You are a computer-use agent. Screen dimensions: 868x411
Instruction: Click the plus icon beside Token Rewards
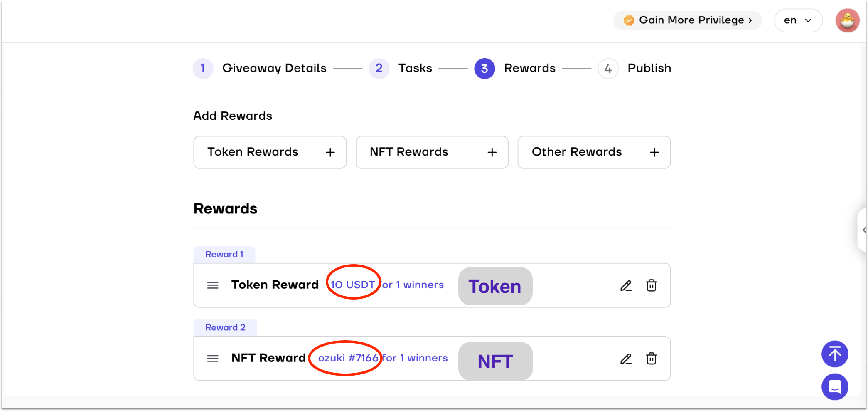tap(330, 153)
